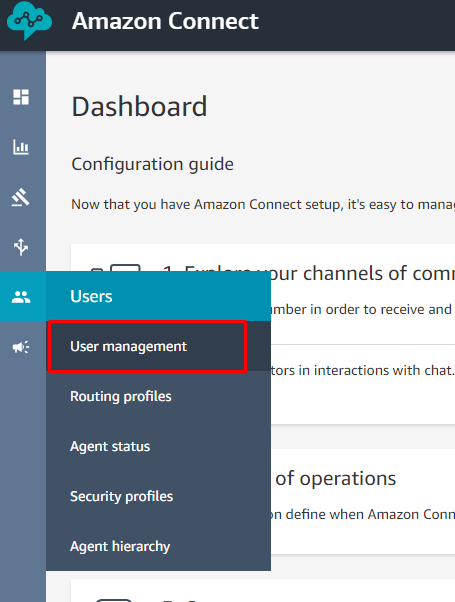455x602 pixels.
Task: Click the Amazon Connect title text
Action: point(165,21)
